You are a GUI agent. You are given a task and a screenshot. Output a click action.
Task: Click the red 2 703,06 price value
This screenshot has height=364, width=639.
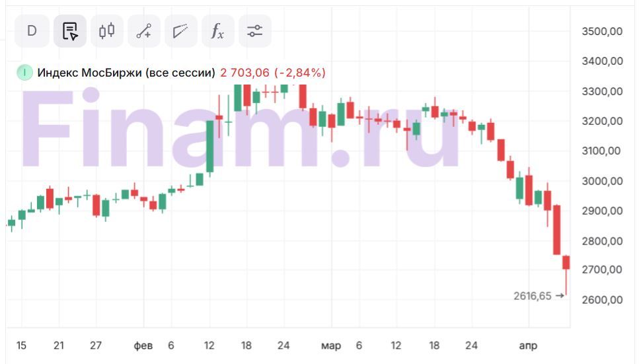pyautogui.click(x=244, y=73)
